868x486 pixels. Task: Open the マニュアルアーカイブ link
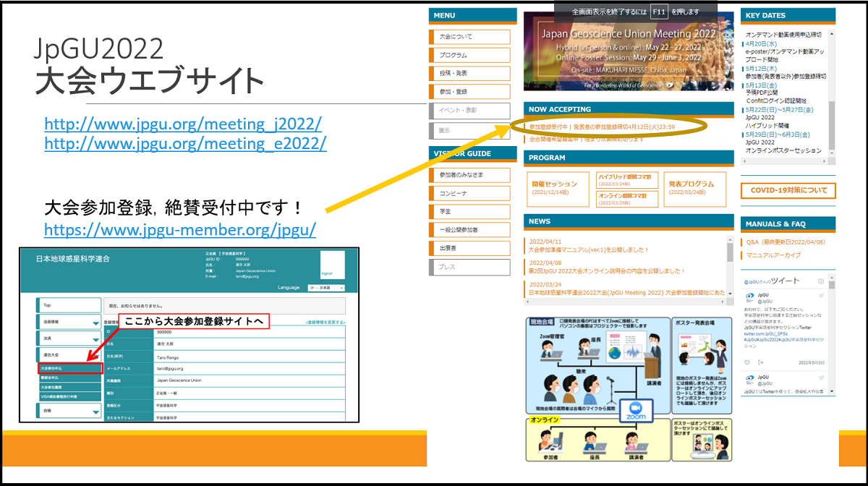[x=773, y=255]
